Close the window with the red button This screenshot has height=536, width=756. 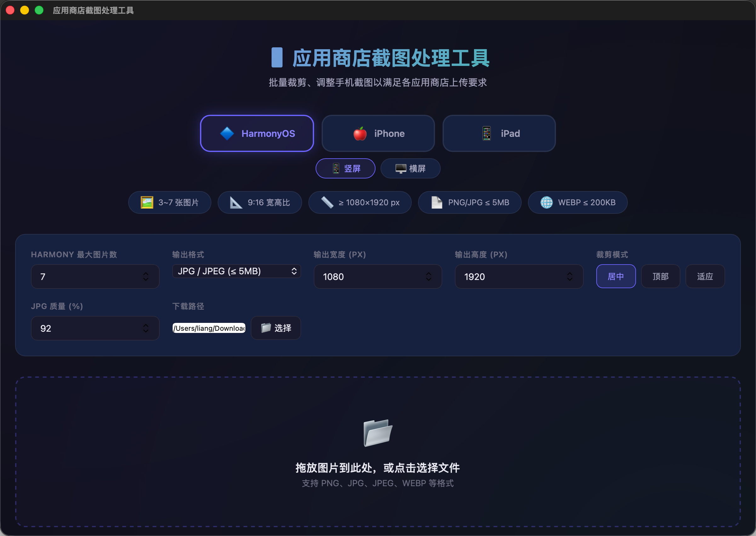(x=10, y=10)
